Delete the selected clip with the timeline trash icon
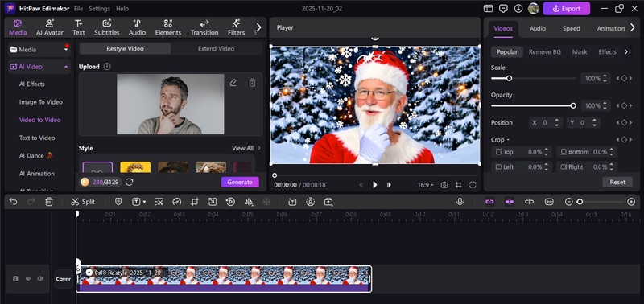 [49, 201]
